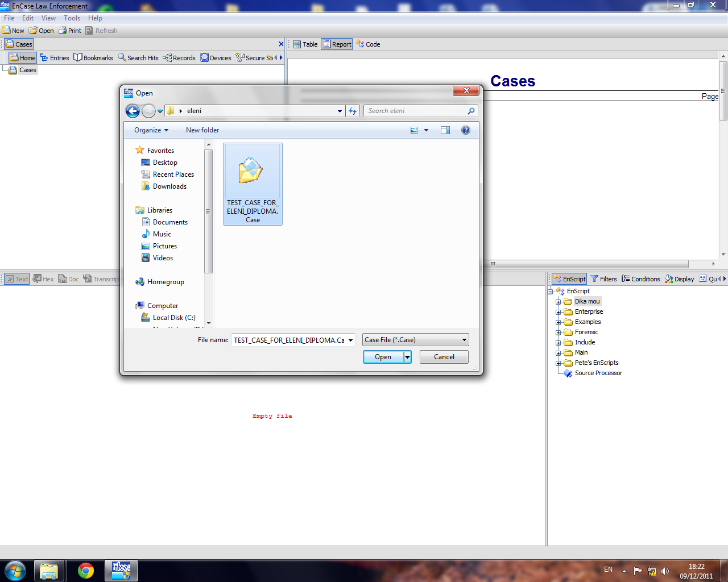
Task: Open the Edit menu
Action: pos(28,18)
